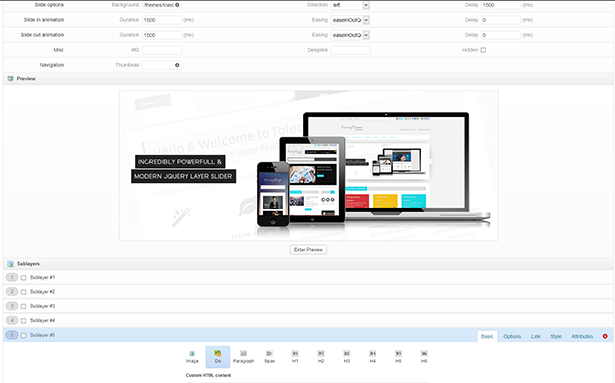This screenshot has height=383, width=615.
Task: Select the Sublayer #2 row label
Action: [x=42, y=292]
